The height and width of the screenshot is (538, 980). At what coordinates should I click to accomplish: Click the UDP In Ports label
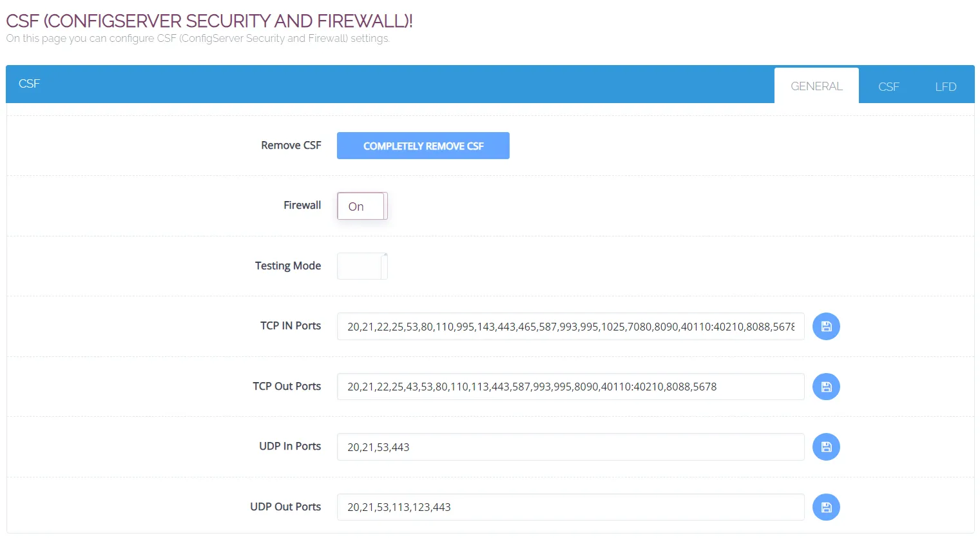[290, 446]
